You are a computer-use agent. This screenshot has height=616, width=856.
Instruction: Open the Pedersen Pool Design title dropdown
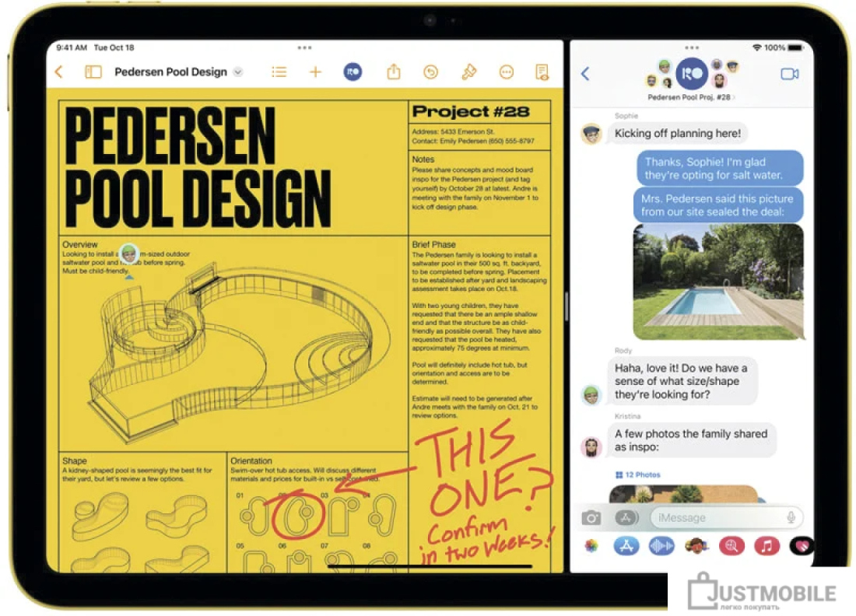(x=238, y=72)
